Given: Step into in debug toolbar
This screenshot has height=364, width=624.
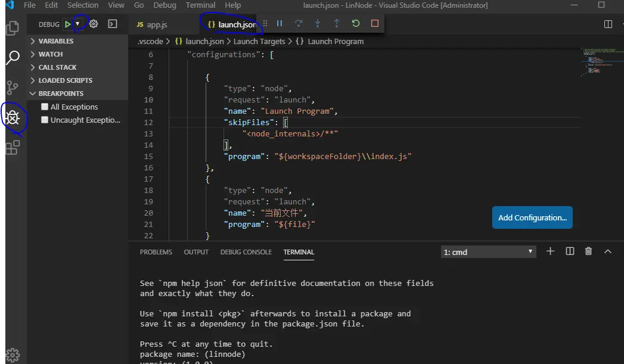Looking at the screenshot, I should coord(318,23).
